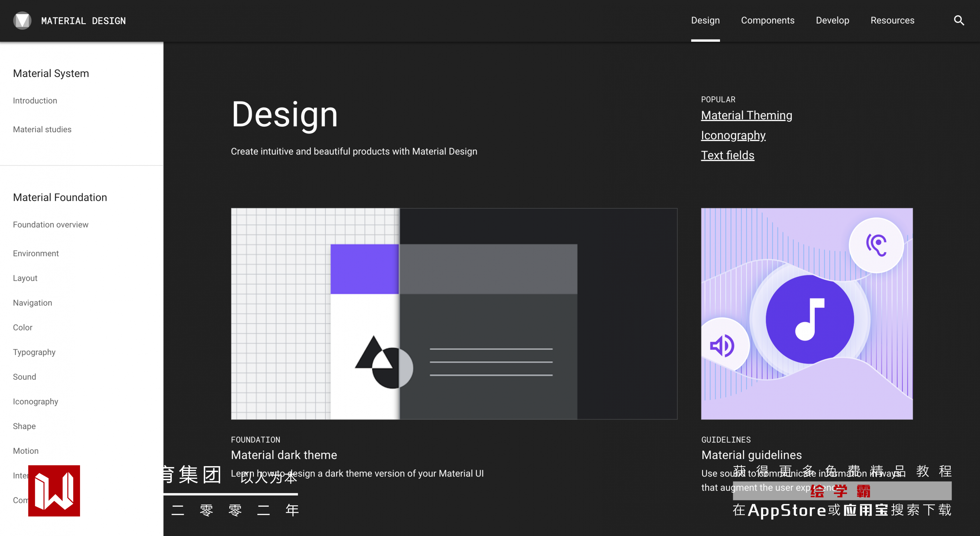This screenshot has width=980, height=536.
Task: Open Material studies in sidebar
Action: [x=42, y=129]
